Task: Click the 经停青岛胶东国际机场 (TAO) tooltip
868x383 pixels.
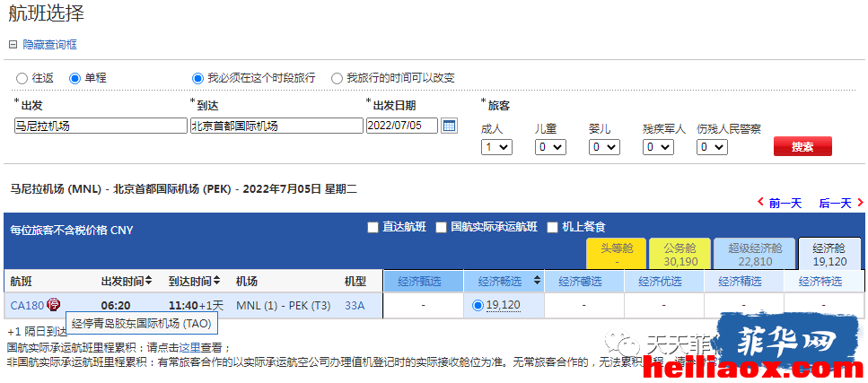Action: (142, 323)
